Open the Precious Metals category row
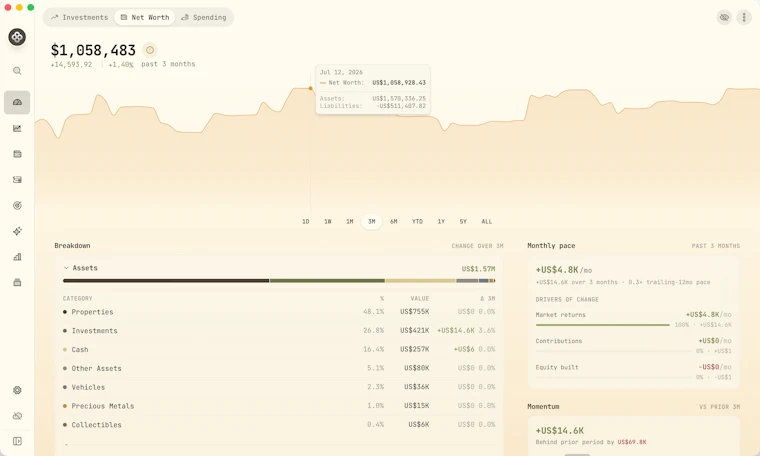 (279, 406)
